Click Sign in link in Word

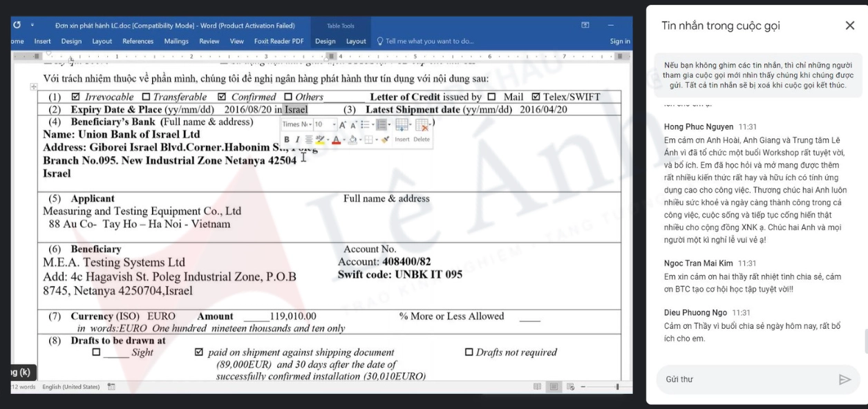619,41
